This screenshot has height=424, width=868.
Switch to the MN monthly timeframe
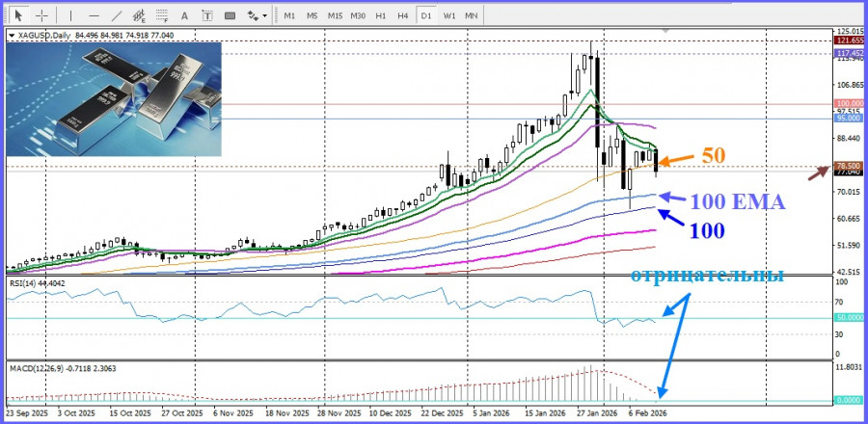472,15
